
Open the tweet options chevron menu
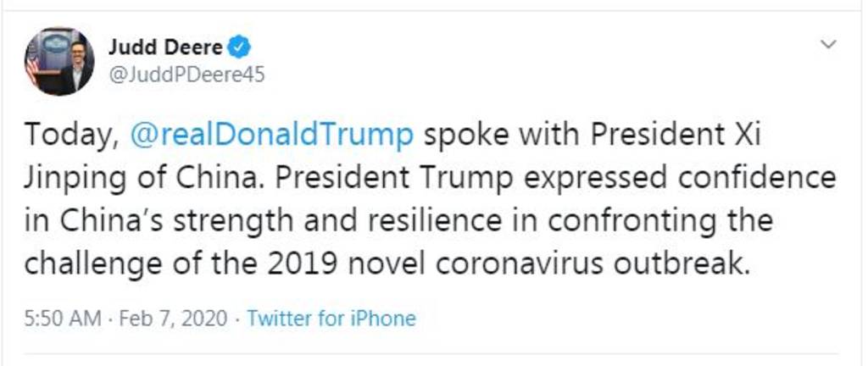pos(830,44)
